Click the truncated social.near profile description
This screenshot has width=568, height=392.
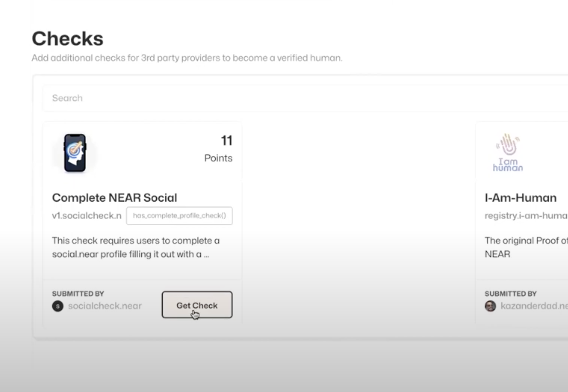(x=136, y=247)
